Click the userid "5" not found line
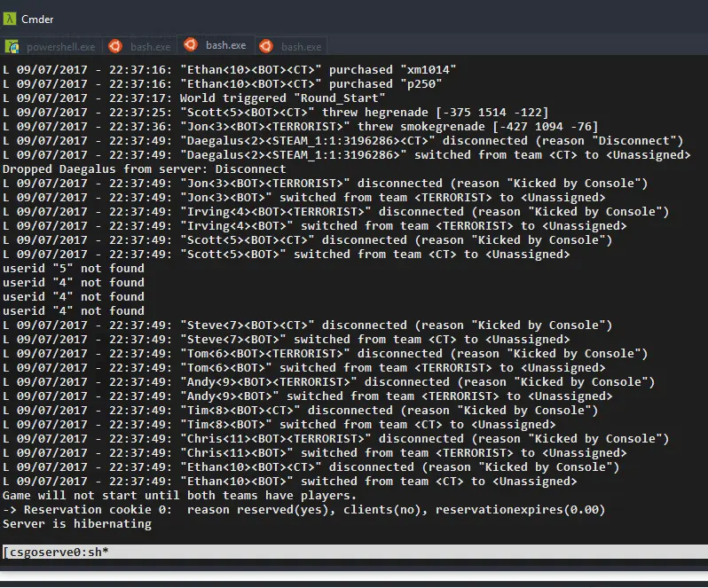This screenshot has height=588, width=708. [73, 269]
